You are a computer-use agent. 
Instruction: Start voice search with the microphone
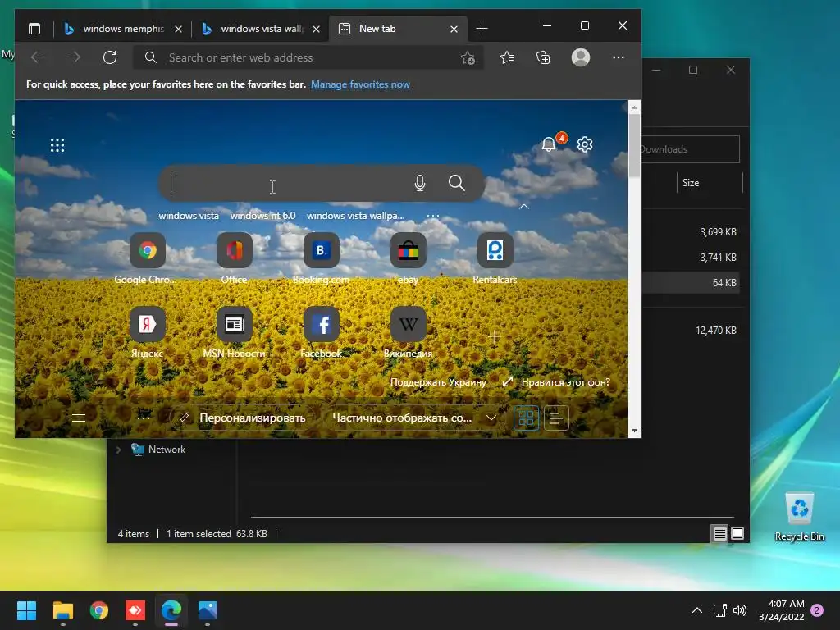point(420,183)
